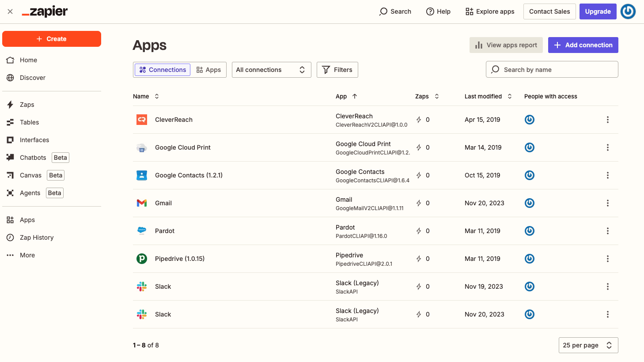Screen dimensions: 644x362
Task: Click Slack icon in Nov 19, 2023 row
Action: [x=142, y=287]
